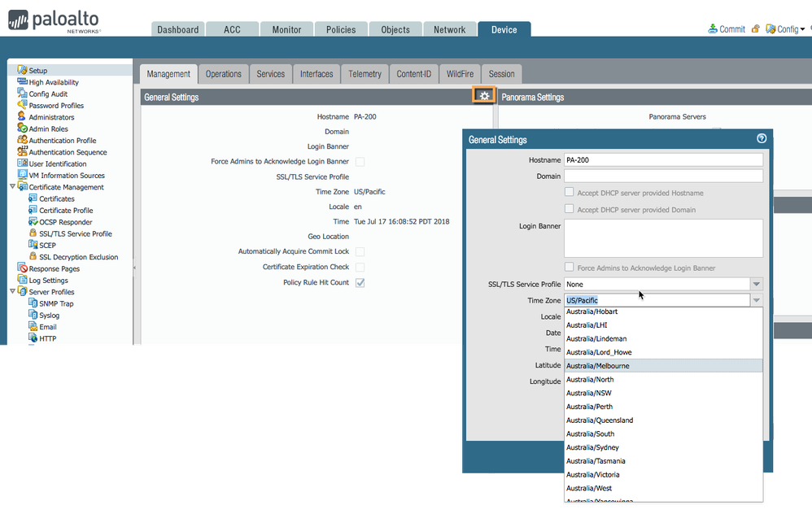Select Australia/Sydney time zone

(663, 447)
